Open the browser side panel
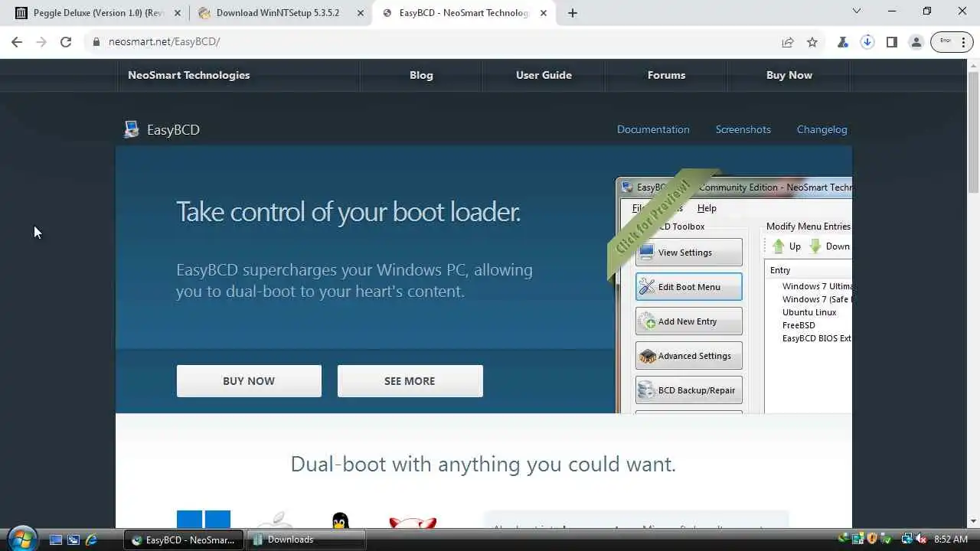The height and width of the screenshot is (551, 980). [892, 42]
